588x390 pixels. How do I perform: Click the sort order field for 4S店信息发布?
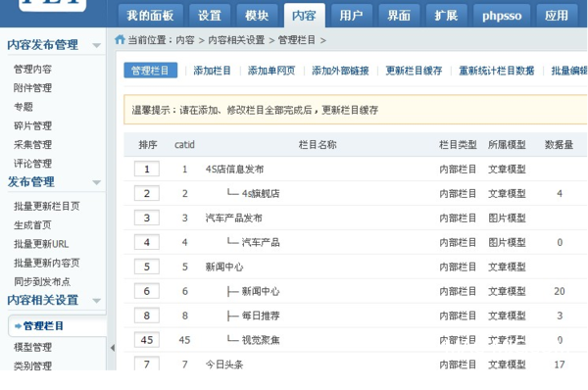147,169
